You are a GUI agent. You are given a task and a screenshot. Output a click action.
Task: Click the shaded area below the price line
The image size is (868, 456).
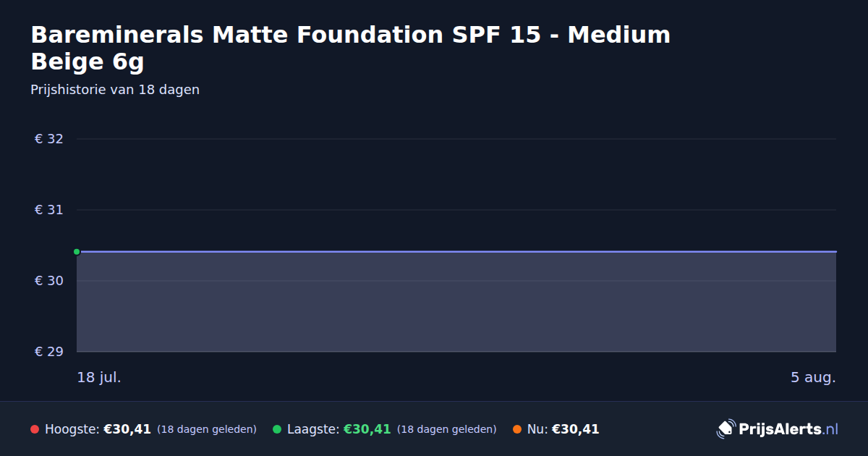coord(456,303)
